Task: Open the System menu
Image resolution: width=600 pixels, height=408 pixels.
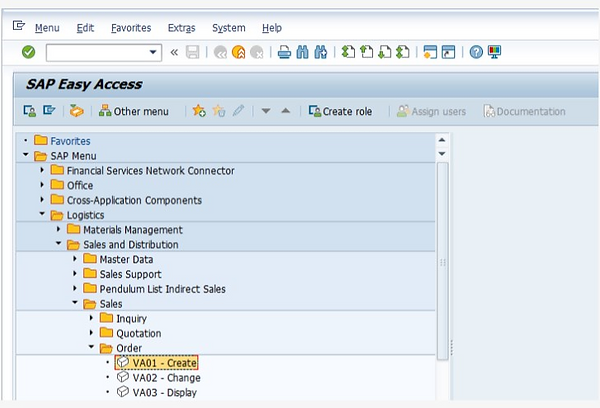Action: pyautogui.click(x=229, y=28)
